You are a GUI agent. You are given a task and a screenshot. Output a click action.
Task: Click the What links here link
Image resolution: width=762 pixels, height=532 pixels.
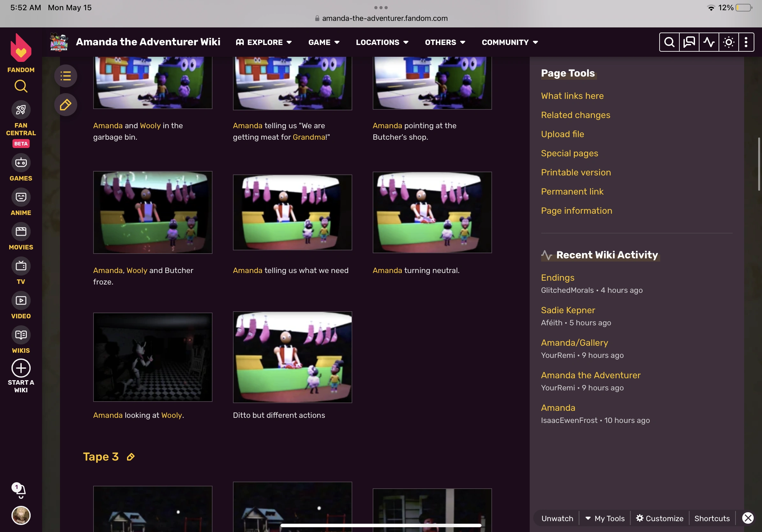pyautogui.click(x=572, y=96)
